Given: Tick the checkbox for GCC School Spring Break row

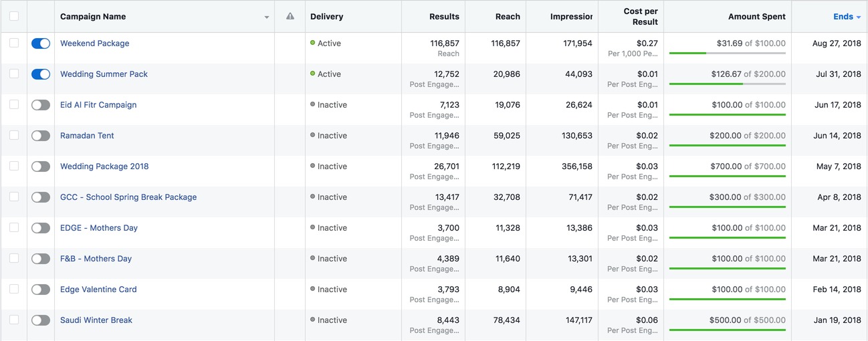Looking at the screenshot, I should (14, 197).
